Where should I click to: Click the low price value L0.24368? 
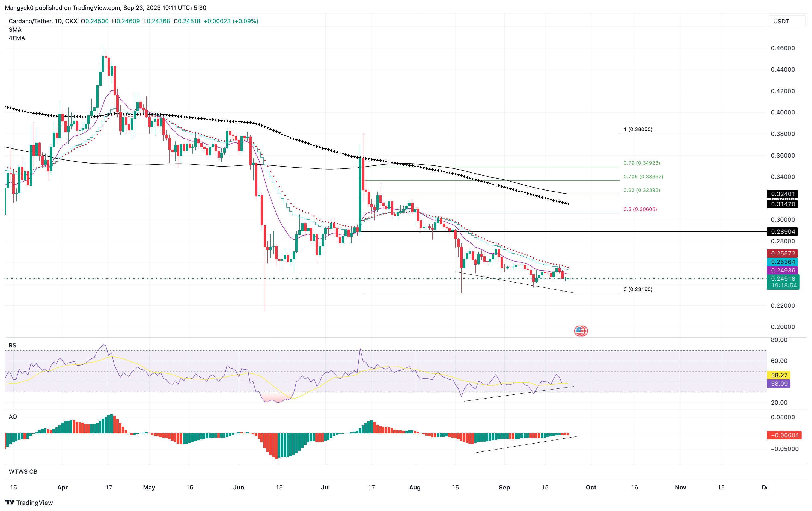pyautogui.click(x=157, y=21)
